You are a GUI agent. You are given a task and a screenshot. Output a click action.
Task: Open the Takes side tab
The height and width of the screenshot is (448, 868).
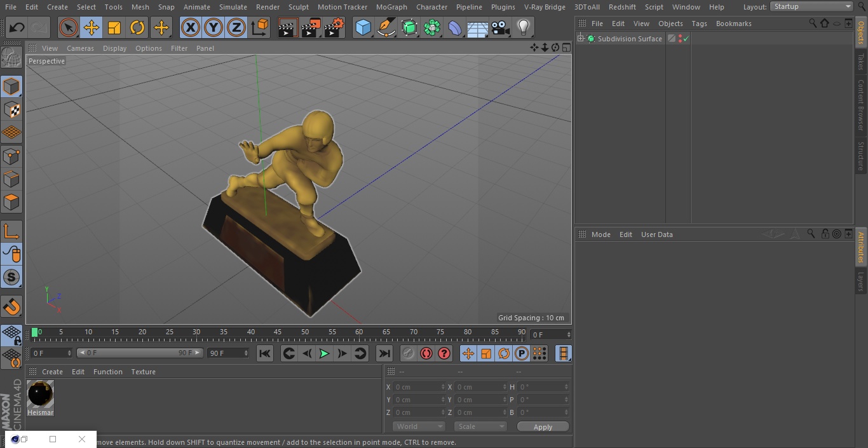(861, 62)
